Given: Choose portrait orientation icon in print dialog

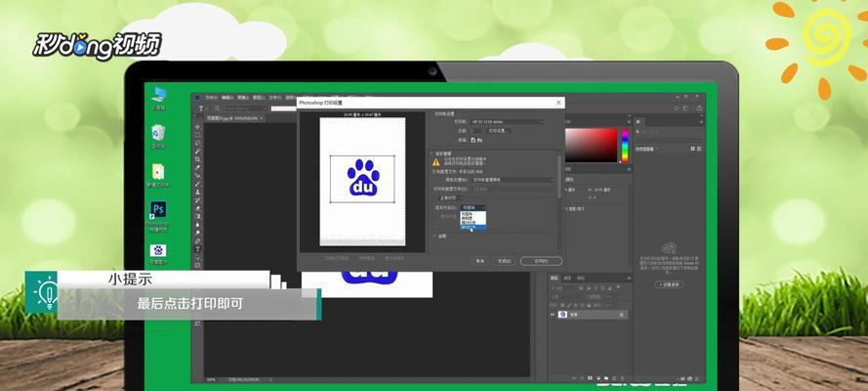Looking at the screenshot, I should coord(473,141).
